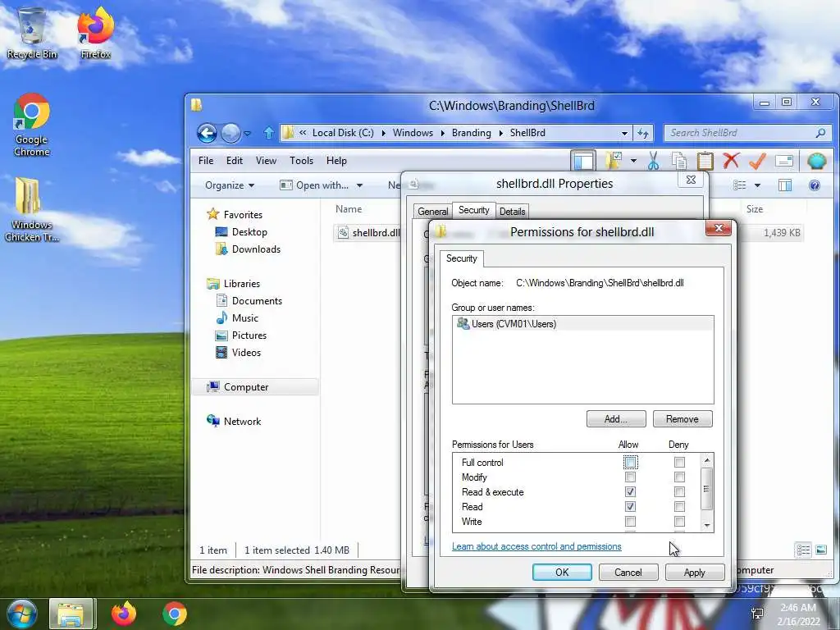The image size is (840, 630).
Task: Click the Classic Shell settings icon
Action: [x=816, y=161]
